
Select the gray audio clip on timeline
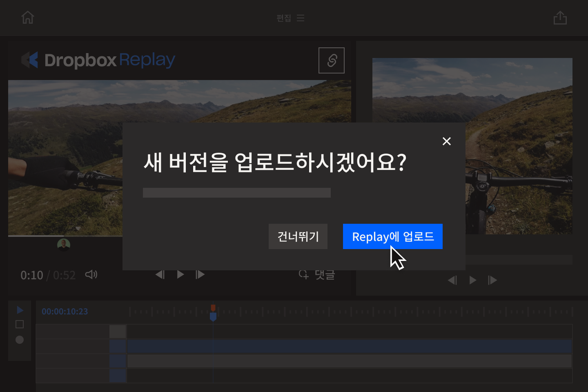pyautogui.click(x=350, y=361)
